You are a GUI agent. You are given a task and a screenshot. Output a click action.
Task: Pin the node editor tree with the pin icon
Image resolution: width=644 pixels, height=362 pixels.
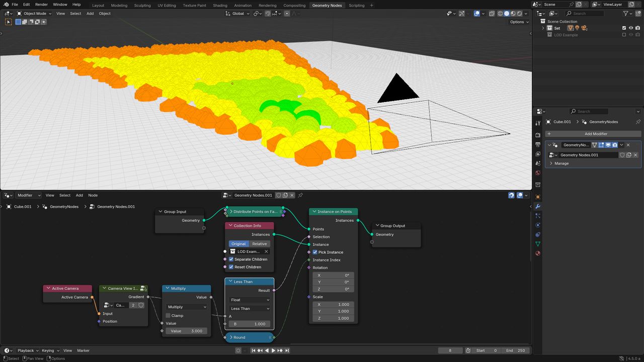pyautogui.click(x=300, y=195)
